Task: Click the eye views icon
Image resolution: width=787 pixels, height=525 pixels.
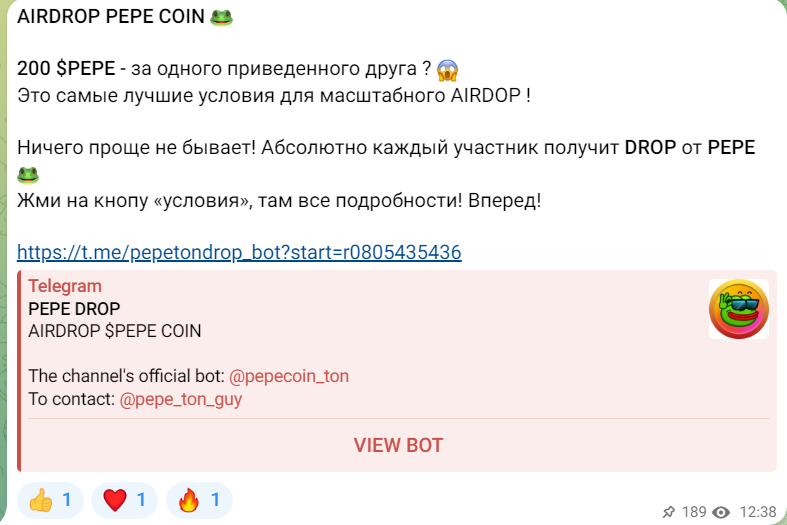Action: coord(721,512)
